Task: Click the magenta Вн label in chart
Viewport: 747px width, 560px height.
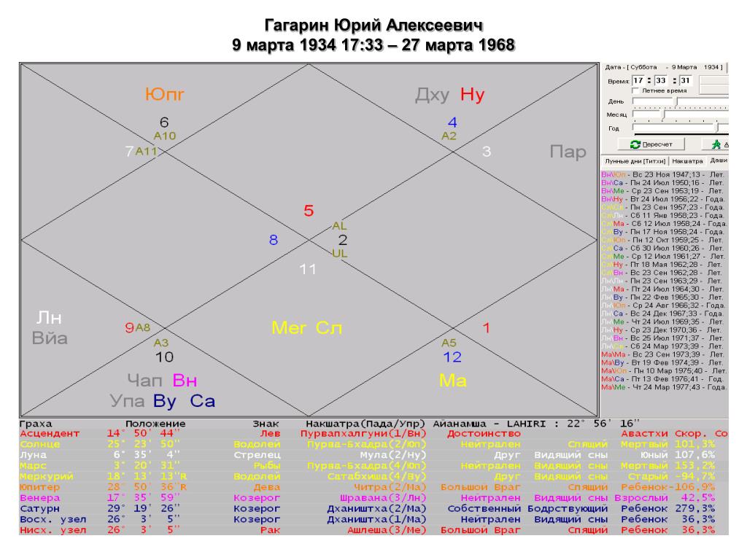Action: pos(185,381)
